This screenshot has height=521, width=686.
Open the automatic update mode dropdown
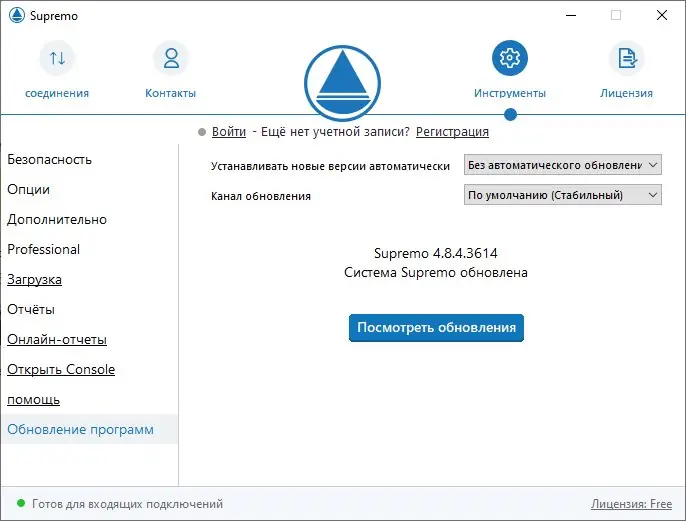563,165
